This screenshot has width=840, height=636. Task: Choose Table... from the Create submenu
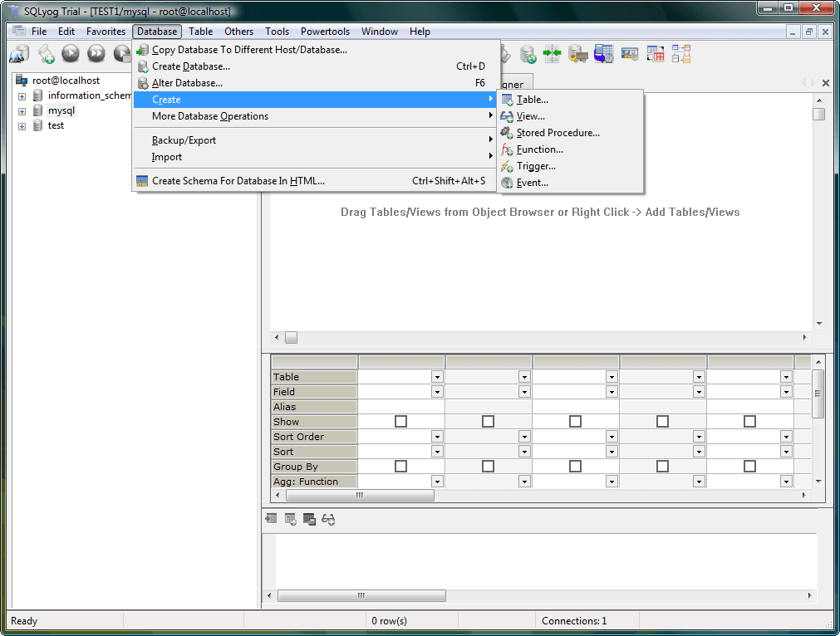point(571,100)
